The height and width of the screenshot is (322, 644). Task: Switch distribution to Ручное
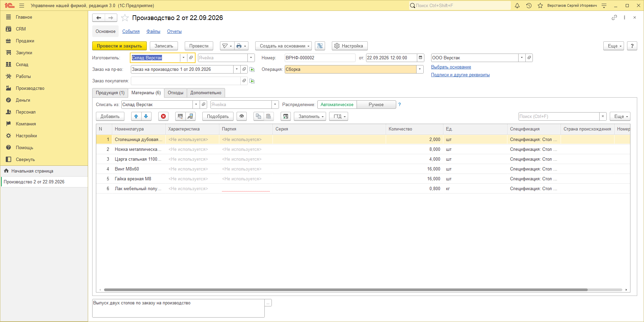(x=376, y=104)
